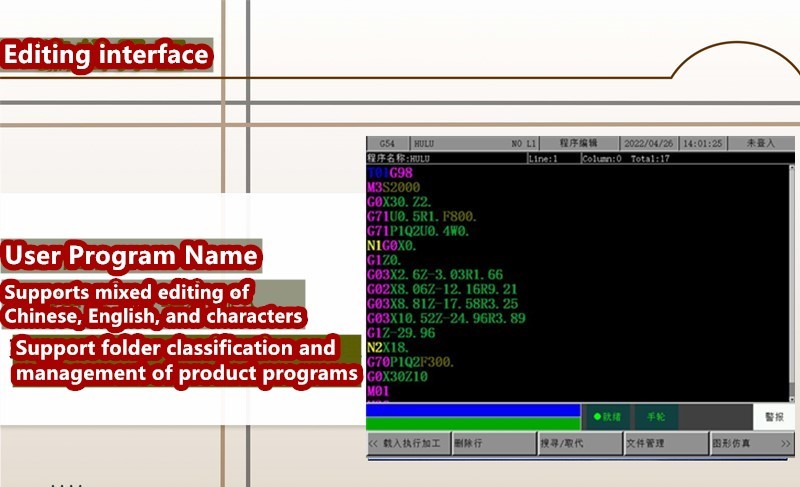
Task: Click the Line:1 indicator
Action: coord(543,159)
